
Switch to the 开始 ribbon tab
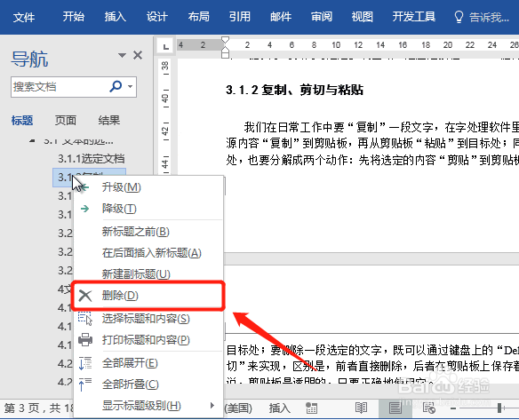coord(74,17)
